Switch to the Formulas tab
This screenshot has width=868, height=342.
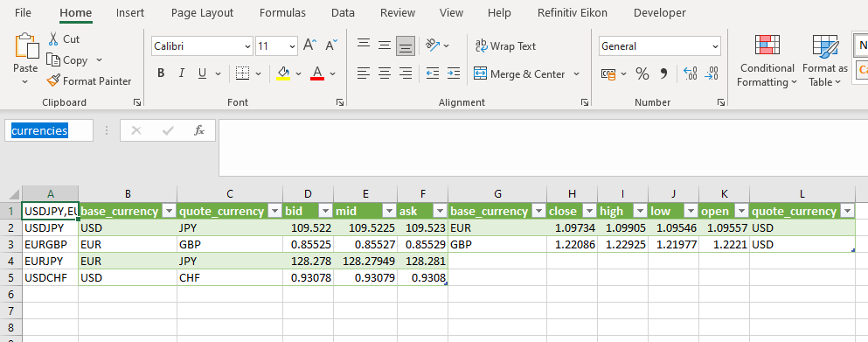tap(283, 13)
